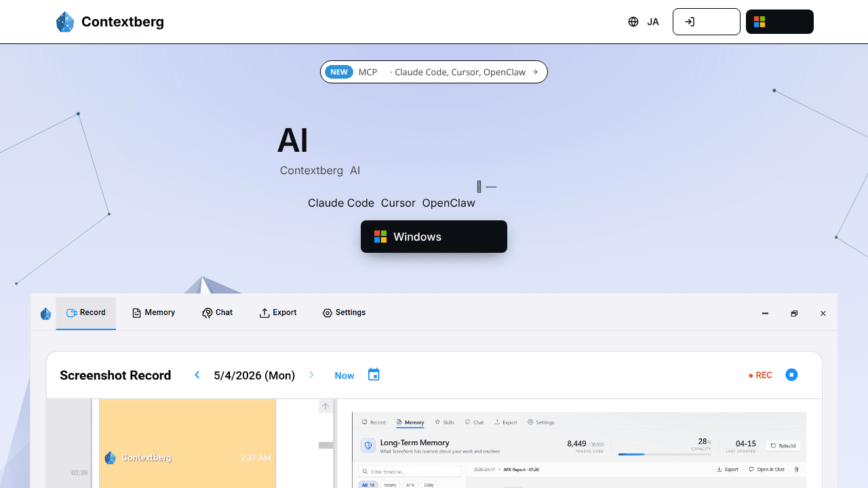Switch to the Record tab
This screenshot has width=868, height=488.
coord(86,313)
